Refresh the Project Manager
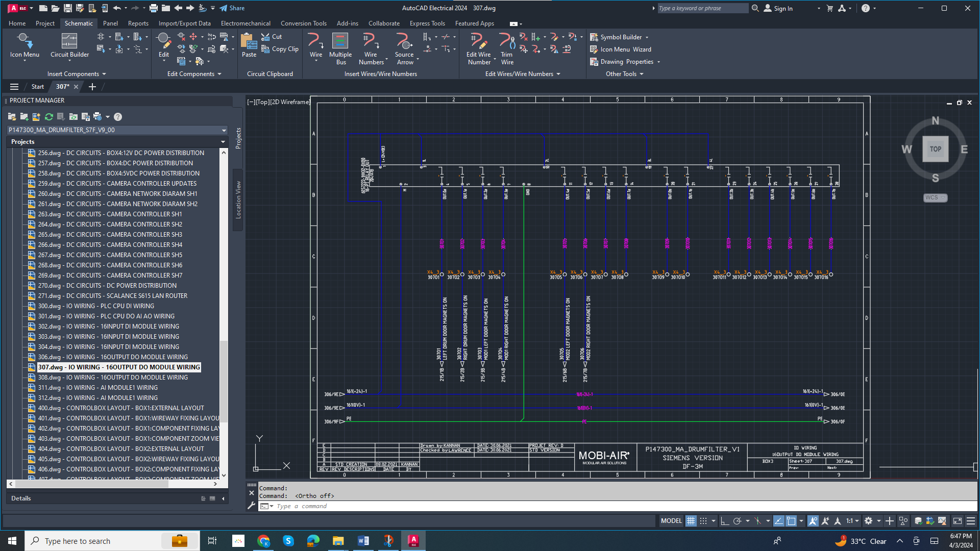The image size is (980, 551). tap(49, 117)
